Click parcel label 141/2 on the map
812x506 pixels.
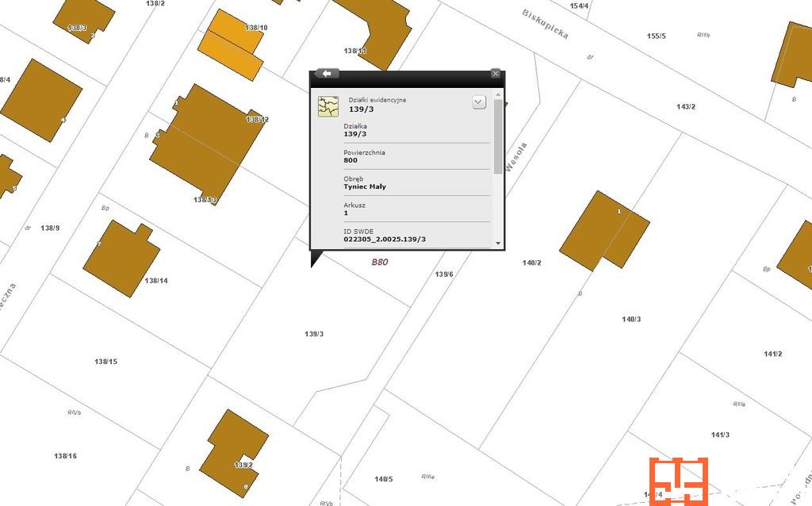[x=772, y=355]
